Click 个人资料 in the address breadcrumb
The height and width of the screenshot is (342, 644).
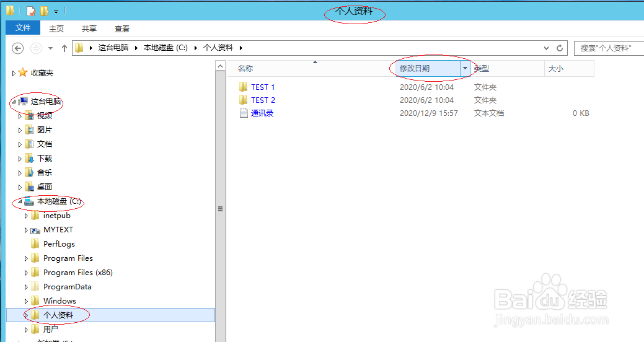coord(218,48)
